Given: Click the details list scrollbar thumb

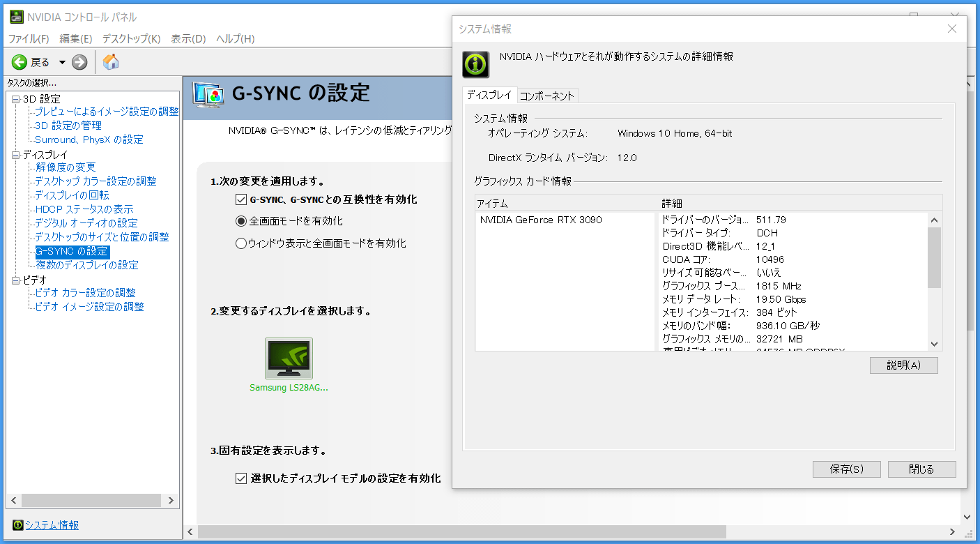Looking at the screenshot, I should pos(935,257).
